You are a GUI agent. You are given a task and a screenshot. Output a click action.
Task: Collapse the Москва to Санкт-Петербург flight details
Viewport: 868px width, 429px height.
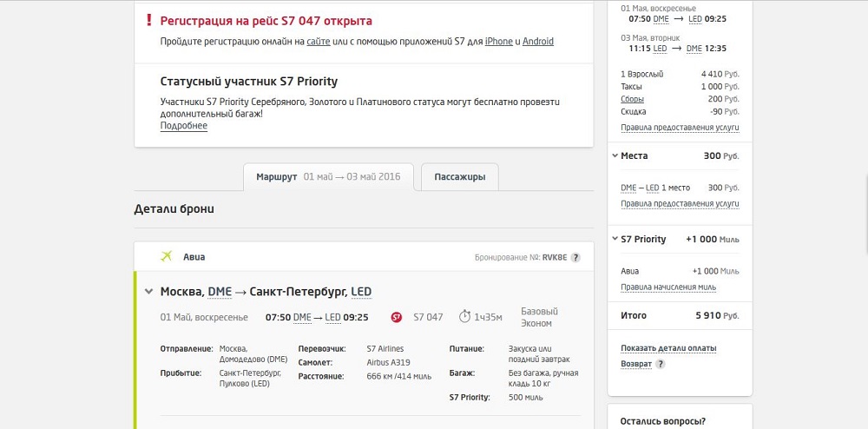tap(148, 291)
